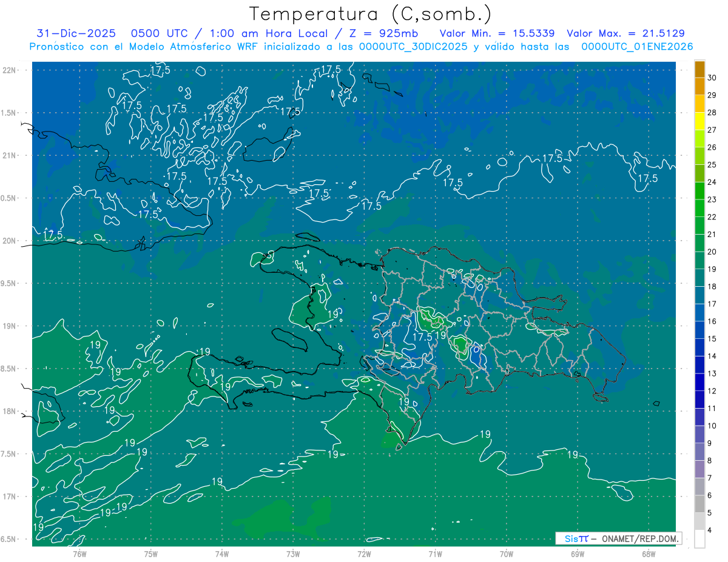
Task: Click 'Valor Min. = 15.5339' value
Action: (x=497, y=34)
